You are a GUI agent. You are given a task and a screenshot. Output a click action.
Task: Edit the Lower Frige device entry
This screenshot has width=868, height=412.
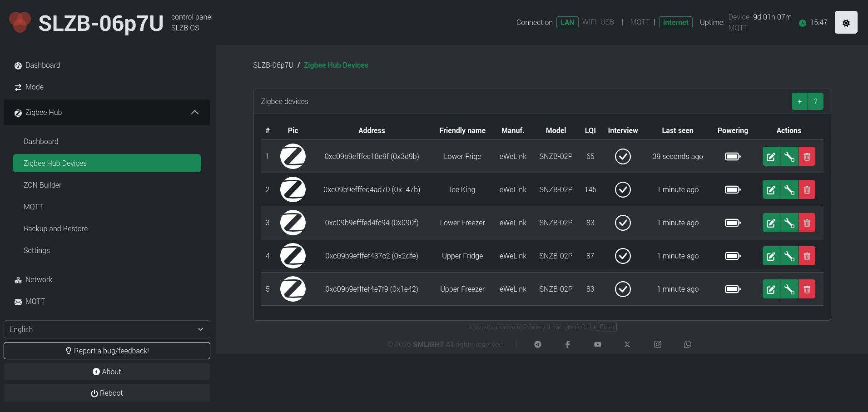point(771,157)
